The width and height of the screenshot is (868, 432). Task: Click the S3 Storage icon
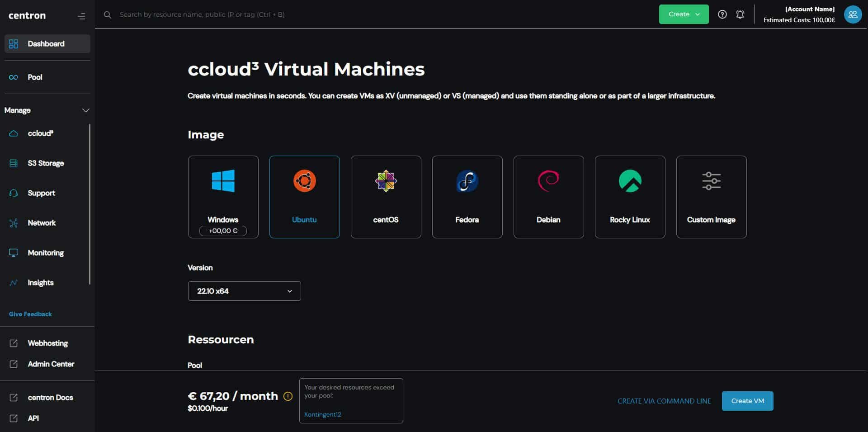click(14, 163)
